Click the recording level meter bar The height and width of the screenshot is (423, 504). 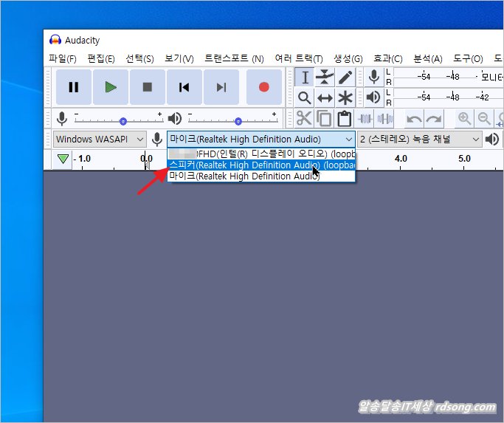coord(449,78)
